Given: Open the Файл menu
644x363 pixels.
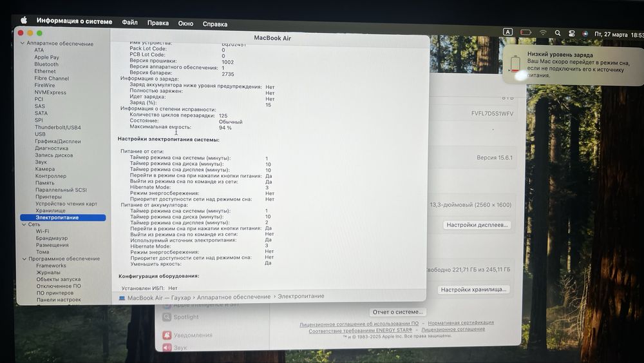Looking at the screenshot, I should 130,22.
